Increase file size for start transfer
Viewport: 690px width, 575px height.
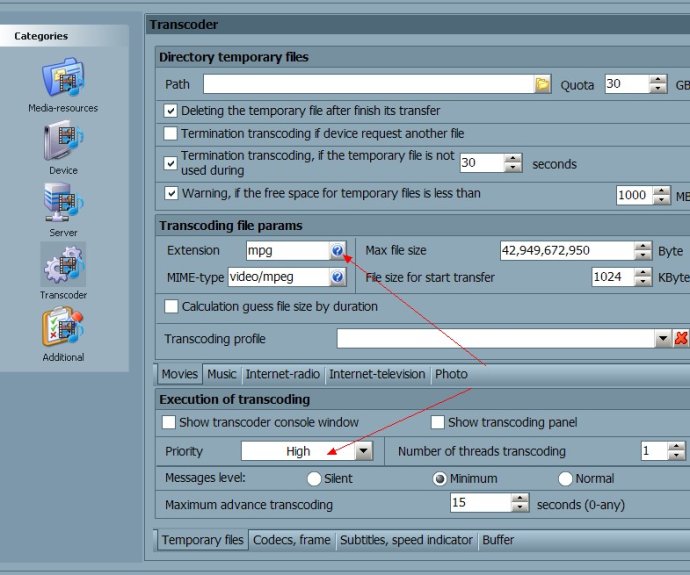click(643, 272)
